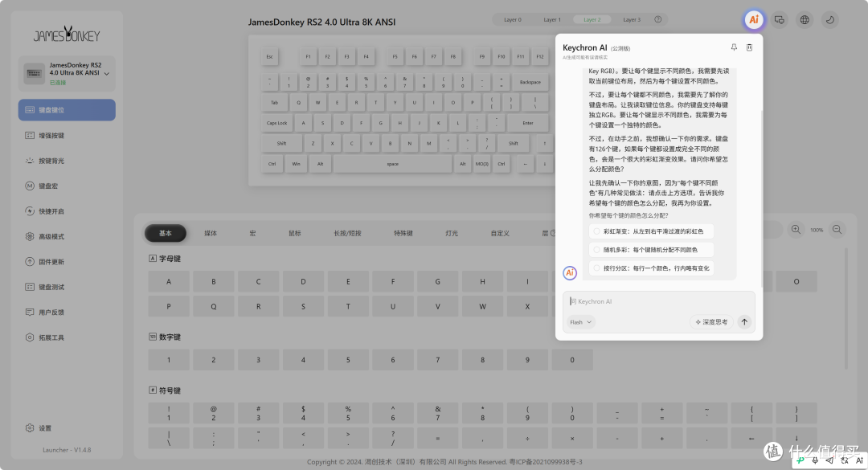
Task: Open the language globe icon
Action: tap(805, 20)
